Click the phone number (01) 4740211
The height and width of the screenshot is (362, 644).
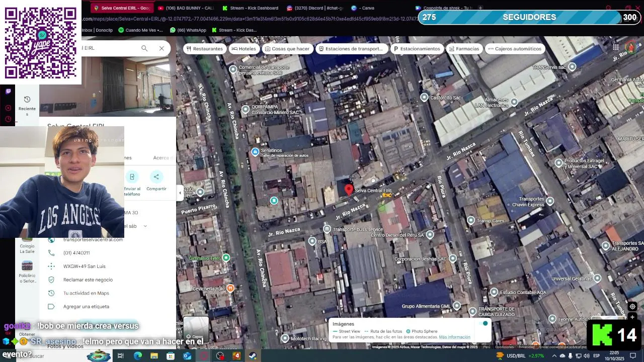pyautogui.click(x=76, y=253)
